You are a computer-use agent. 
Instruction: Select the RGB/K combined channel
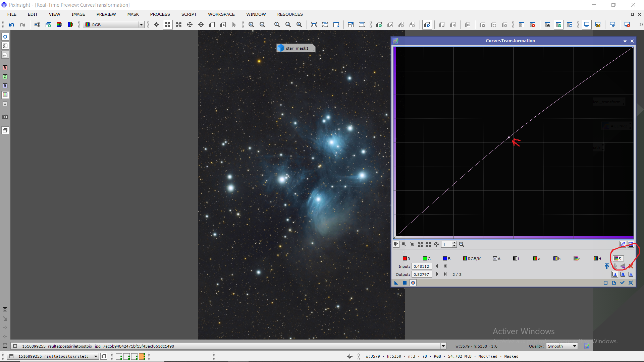[x=472, y=258]
